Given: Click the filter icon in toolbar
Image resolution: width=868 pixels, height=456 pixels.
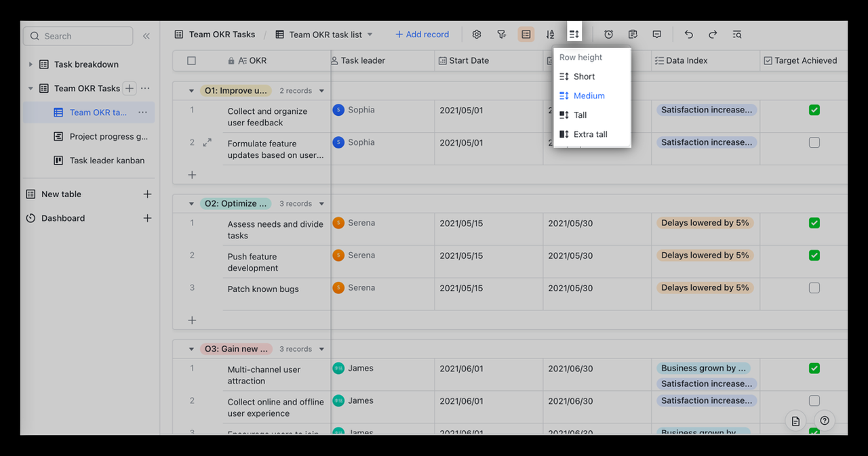Looking at the screenshot, I should (x=501, y=35).
